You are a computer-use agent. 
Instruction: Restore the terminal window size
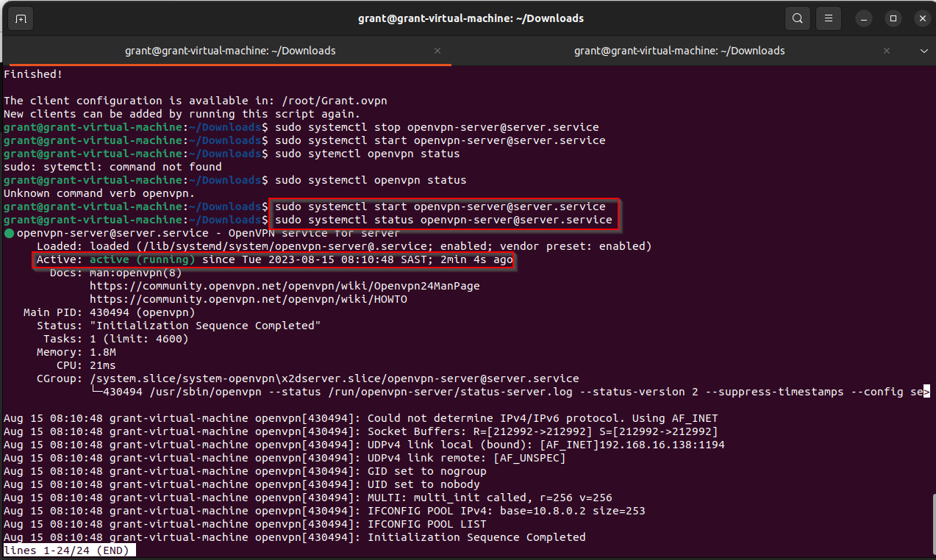pyautogui.click(x=893, y=18)
